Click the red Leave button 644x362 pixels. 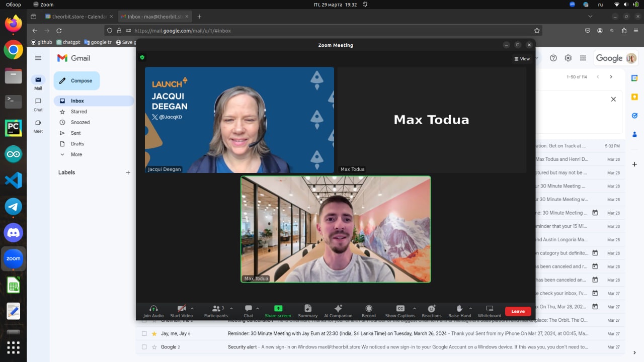tap(518, 311)
